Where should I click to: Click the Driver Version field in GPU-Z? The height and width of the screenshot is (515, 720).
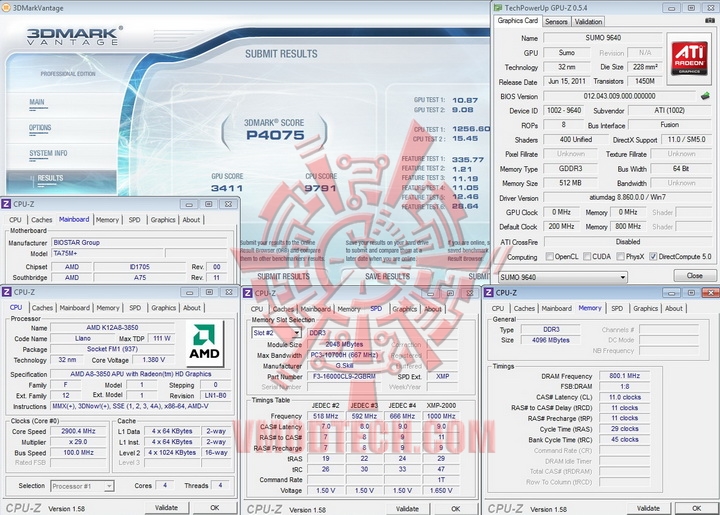627,197
